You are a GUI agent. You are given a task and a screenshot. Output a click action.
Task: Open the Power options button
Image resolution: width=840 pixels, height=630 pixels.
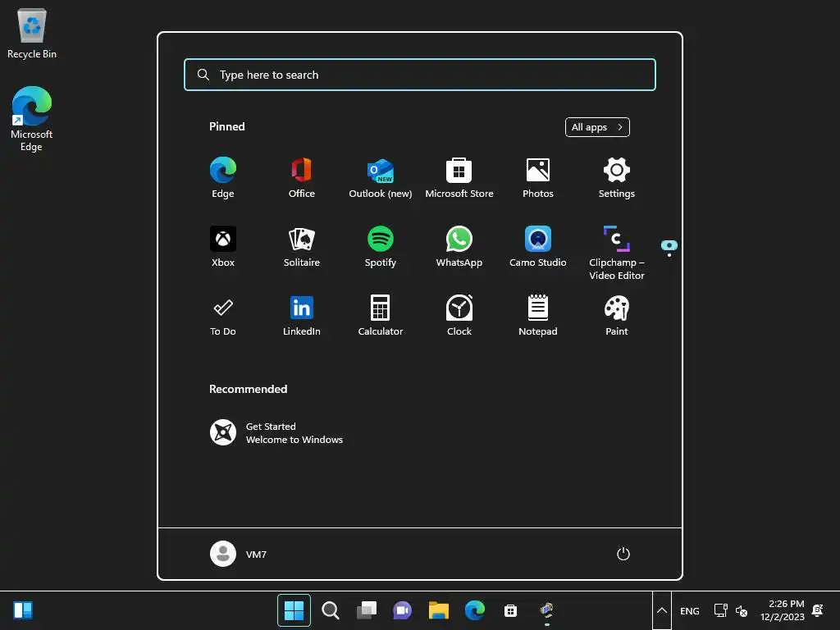tap(623, 554)
